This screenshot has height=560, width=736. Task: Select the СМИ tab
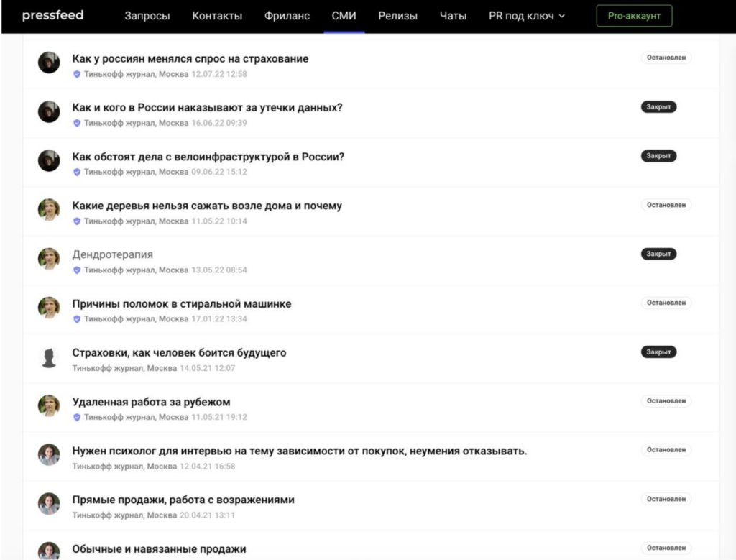[x=344, y=16]
